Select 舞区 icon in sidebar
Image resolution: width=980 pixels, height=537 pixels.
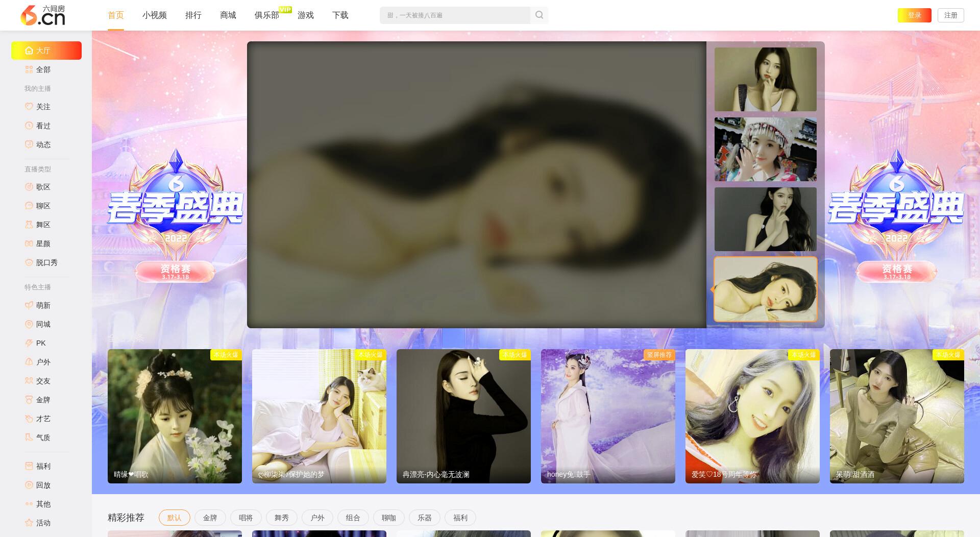29,225
